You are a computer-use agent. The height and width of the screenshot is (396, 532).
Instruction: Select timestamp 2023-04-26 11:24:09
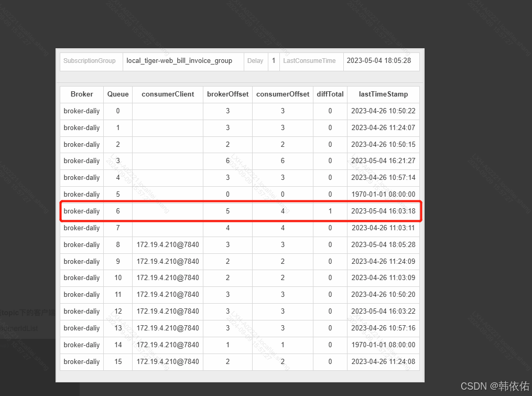tap(383, 262)
